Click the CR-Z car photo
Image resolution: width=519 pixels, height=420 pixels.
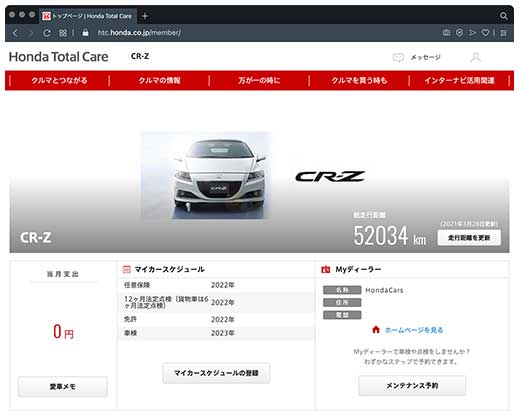[207, 176]
